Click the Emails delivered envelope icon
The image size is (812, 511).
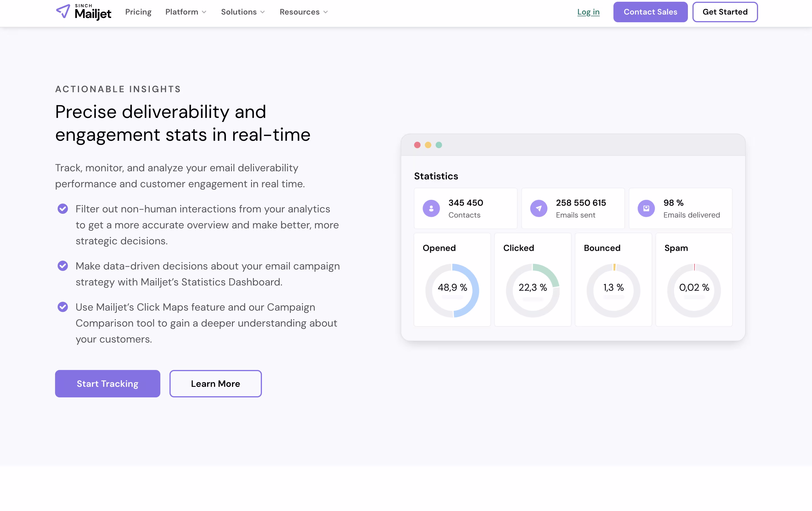(646, 208)
